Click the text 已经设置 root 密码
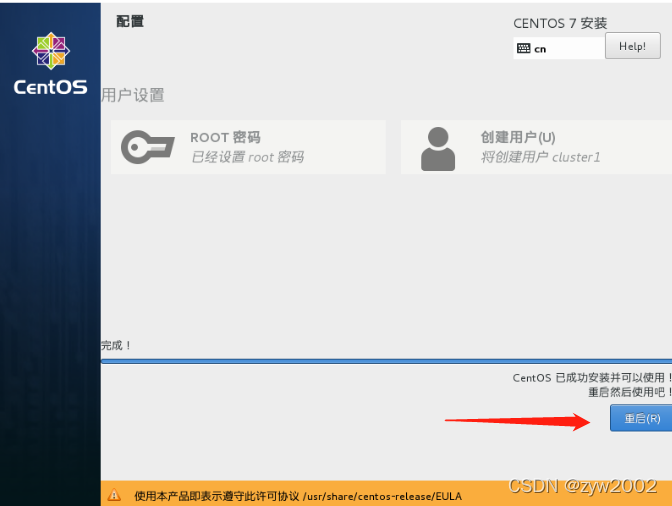Image resolution: width=672 pixels, height=506 pixels. (248, 157)
